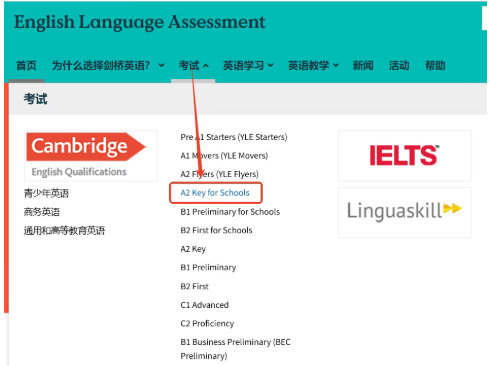Expand the 英语学习 dropdown
The image size is (490, 366).
tap(248, 65)
